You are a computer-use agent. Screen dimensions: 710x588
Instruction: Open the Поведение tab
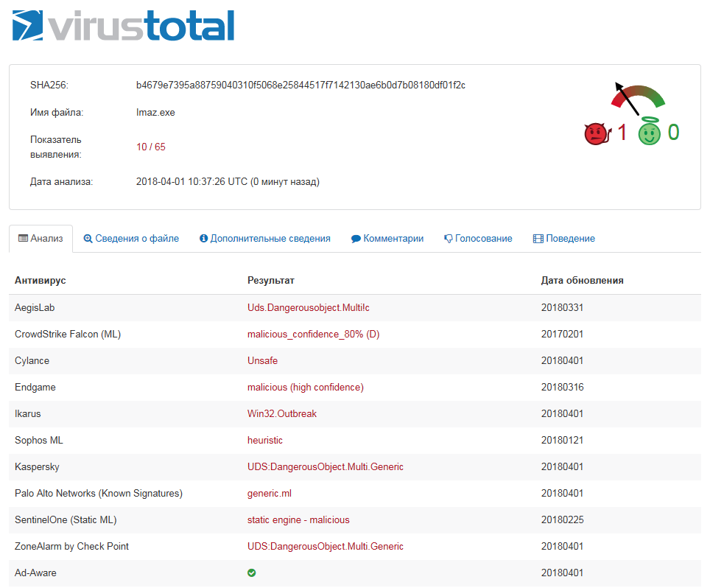563,239
